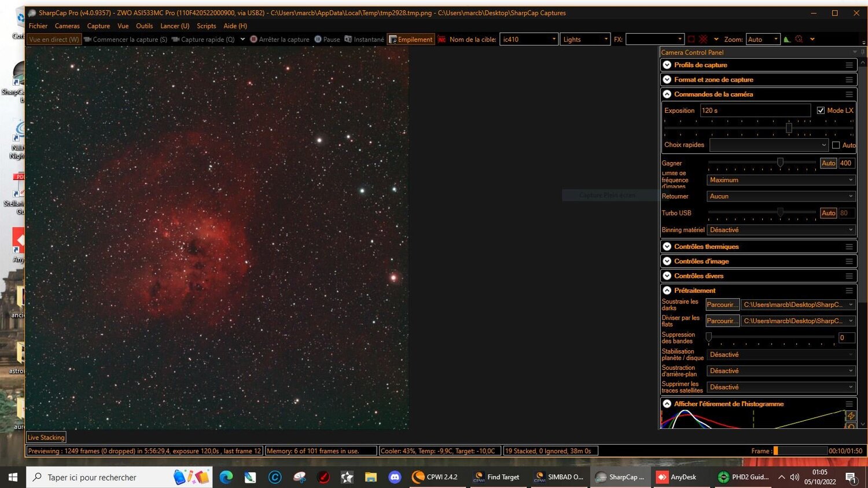Click the green histogram icon near Zoom
Image resolution: width=868 pixels, height=488 pixels.
tap(787, 39)
